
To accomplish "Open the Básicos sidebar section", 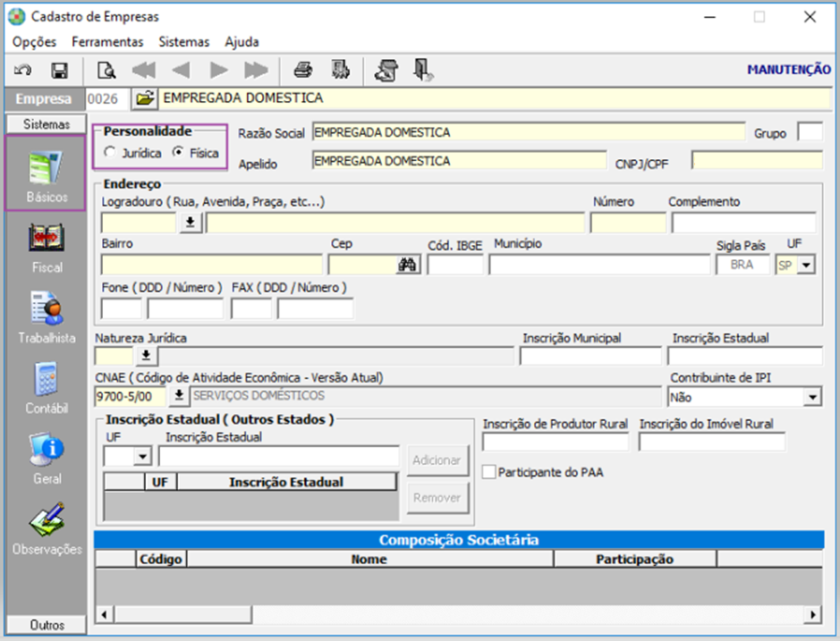I will coord(47,175).
